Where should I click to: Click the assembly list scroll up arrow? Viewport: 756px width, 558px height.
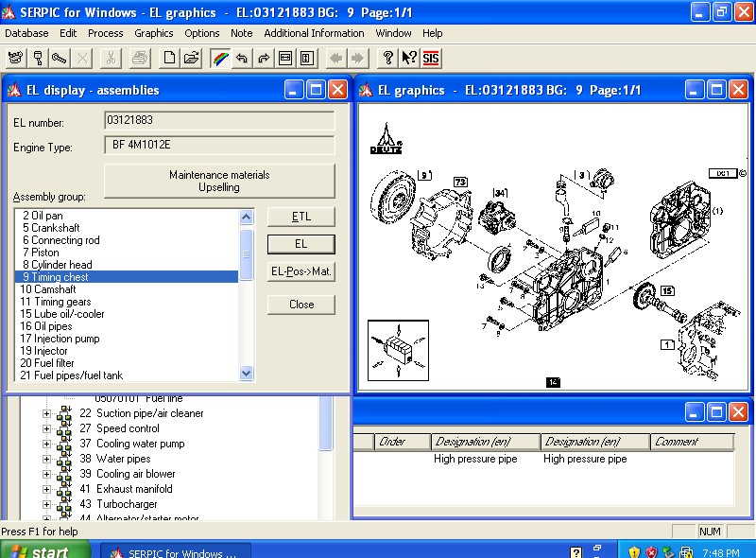[247, 218]
